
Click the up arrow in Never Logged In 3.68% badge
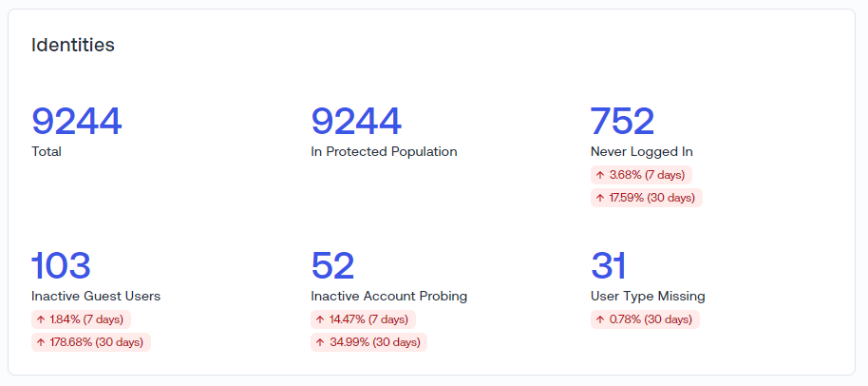pyautogui.click(x=600, y=175)
